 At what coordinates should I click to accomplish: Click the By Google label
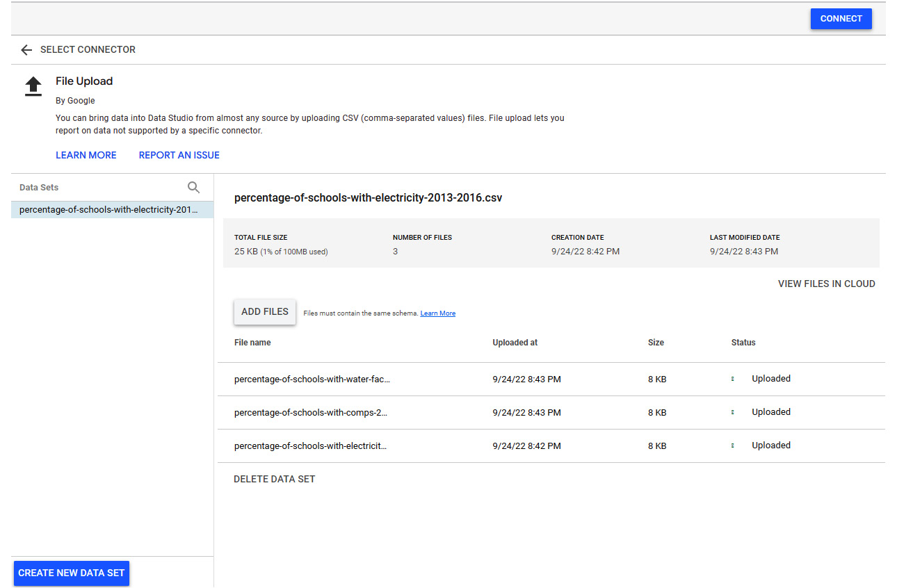pyautogui.click(x=75, y=101)
